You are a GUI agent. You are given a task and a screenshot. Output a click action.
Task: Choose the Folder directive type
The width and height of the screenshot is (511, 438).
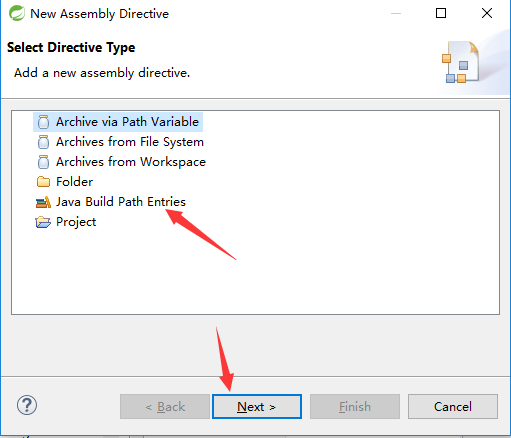(74, 182)
